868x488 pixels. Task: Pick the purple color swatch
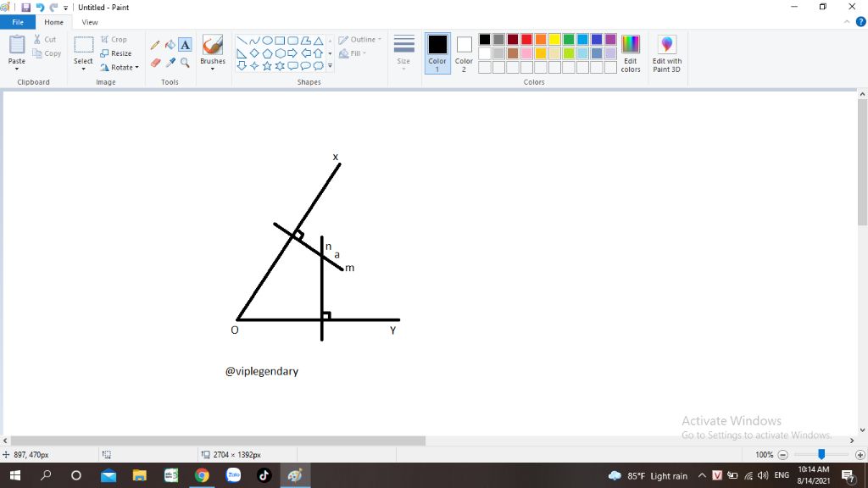610,39
